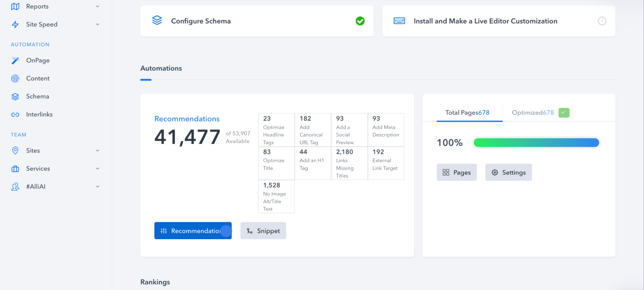The image size is (644, 290).
Task: Switch to the Optimized tab
Action: click(x=540, y=113)
